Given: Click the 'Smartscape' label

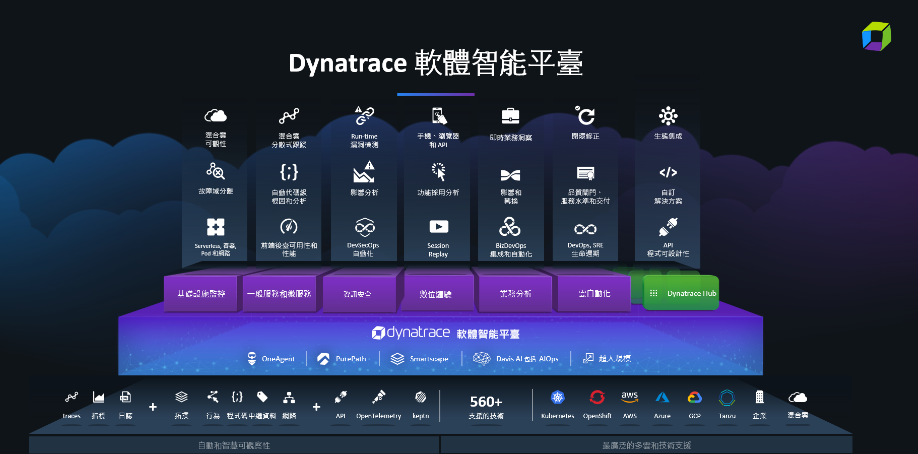Looking at the screenshot, I should click(429, 359).
